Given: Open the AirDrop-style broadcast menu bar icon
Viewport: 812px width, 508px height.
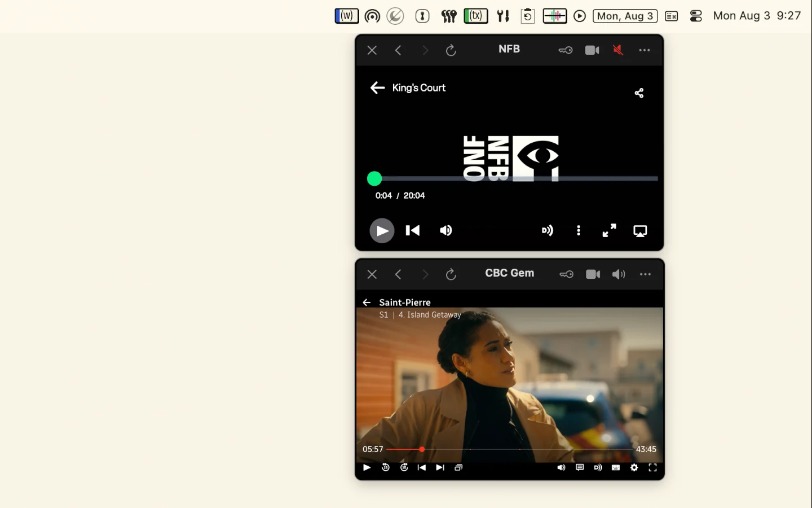Looking at the screenshot, I should point(372,16).
